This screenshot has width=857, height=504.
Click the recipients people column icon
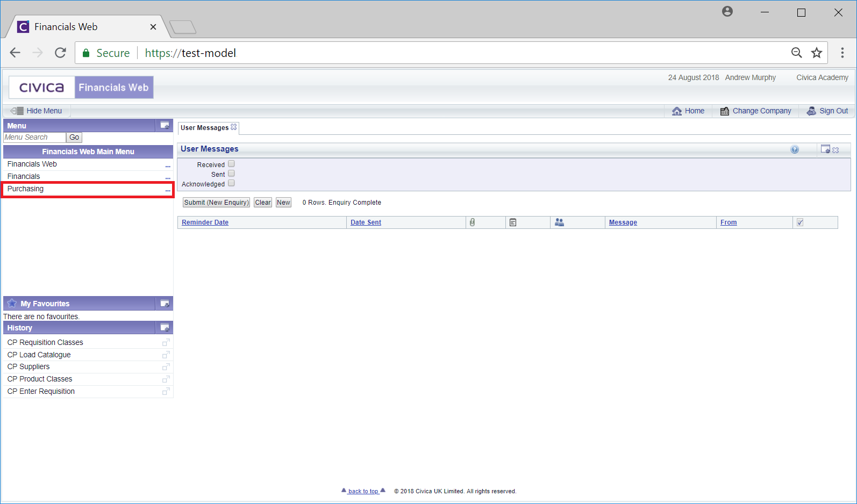click(559, 222)
